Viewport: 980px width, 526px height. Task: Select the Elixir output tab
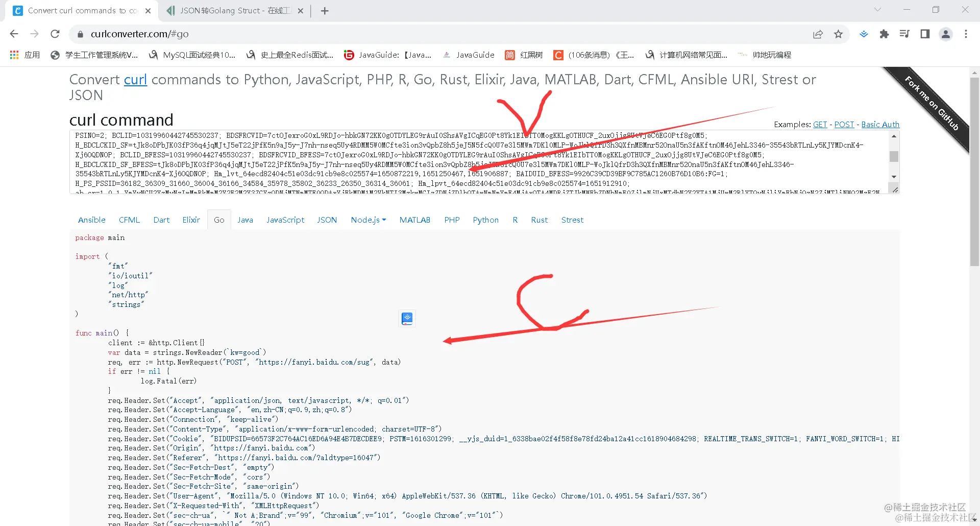[x=191, y=220]
